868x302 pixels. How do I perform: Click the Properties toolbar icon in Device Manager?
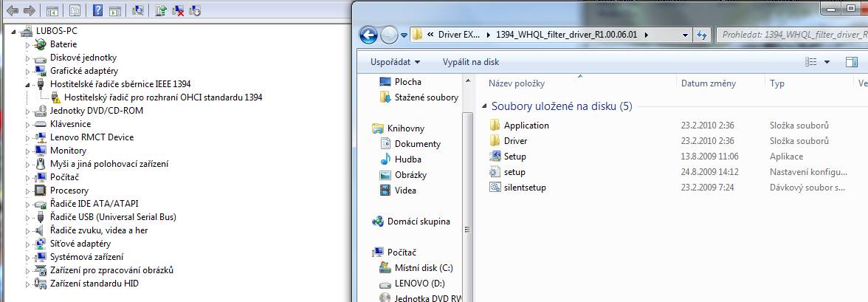pos(75,11)
